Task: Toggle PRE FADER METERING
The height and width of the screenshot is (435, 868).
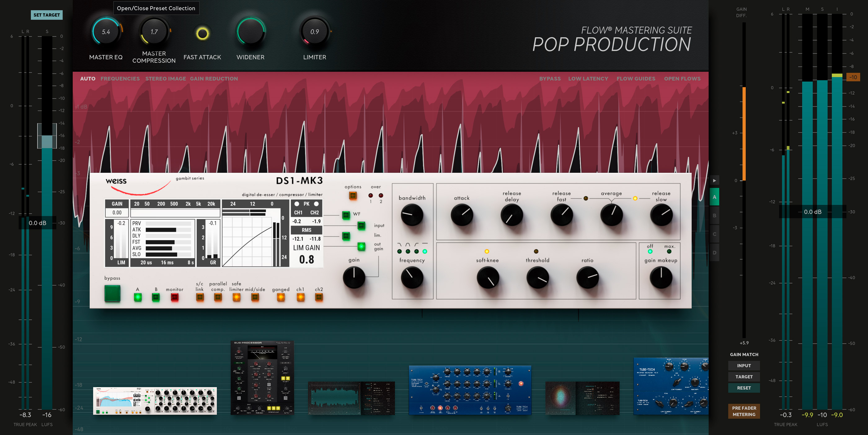Action: pyautogui.click(x=744, y=411)
